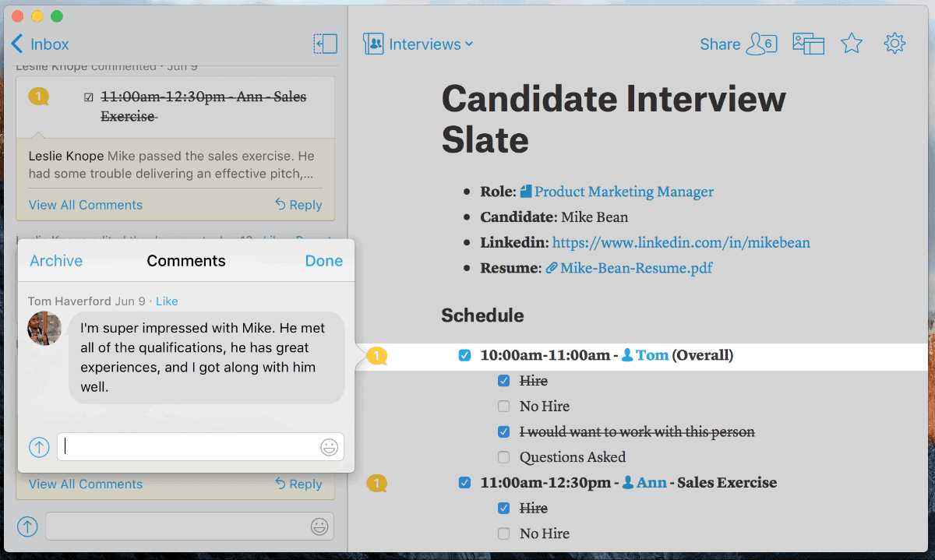This screenshot has width=935, height=560.
Task: Open the Mike-Bean-Resume.pdf attachment
Action: point(636,268)
